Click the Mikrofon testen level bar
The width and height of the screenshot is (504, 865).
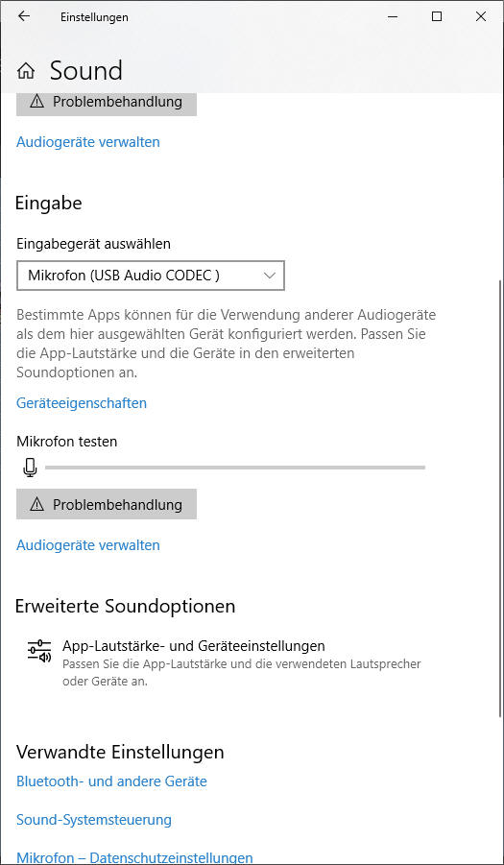click(235, 468)
